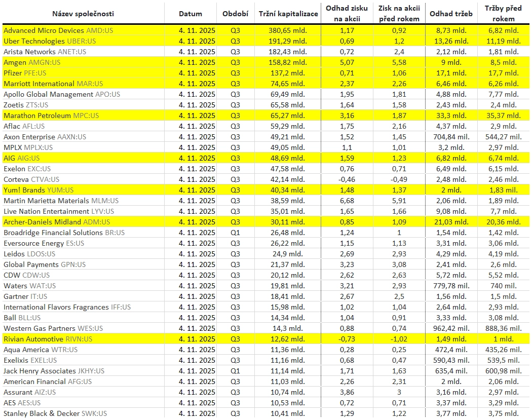The width and height of the screenshot is (532, 420).
Task: Select the 'Název společnosti' column header
Action: click(83, 14)
